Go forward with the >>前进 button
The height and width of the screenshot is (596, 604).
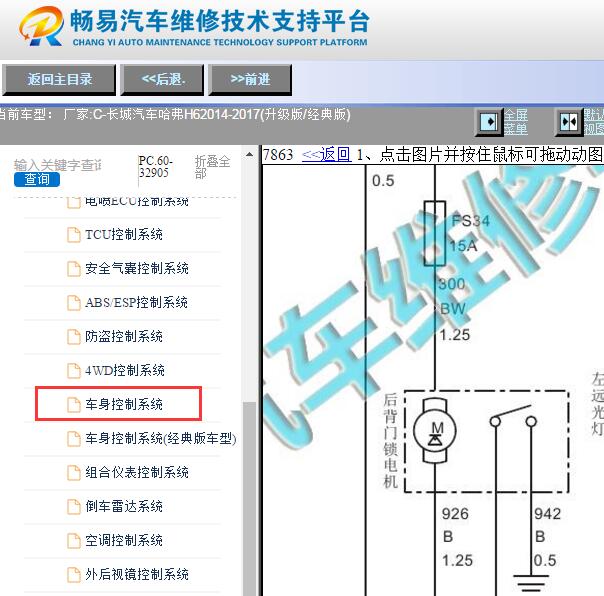point(250,80)
